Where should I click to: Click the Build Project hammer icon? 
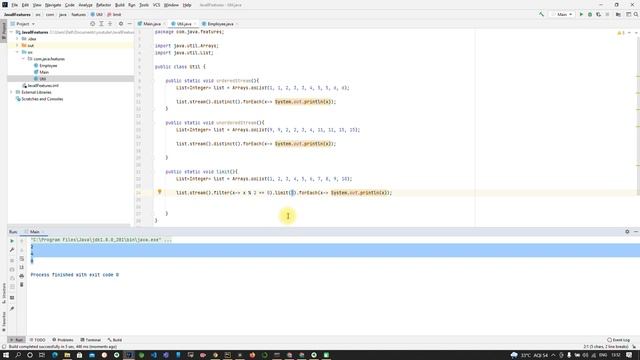pos(541,14)
